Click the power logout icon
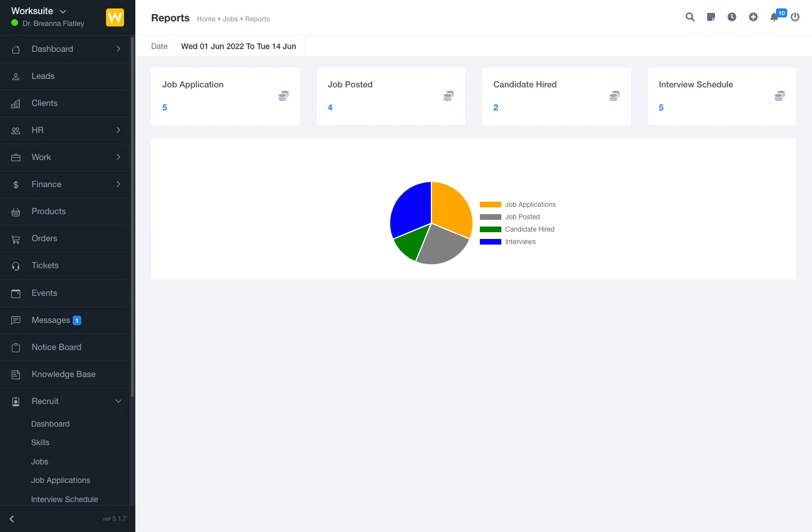812x532 pixels. pyautogui.click(x=795, y=17)
